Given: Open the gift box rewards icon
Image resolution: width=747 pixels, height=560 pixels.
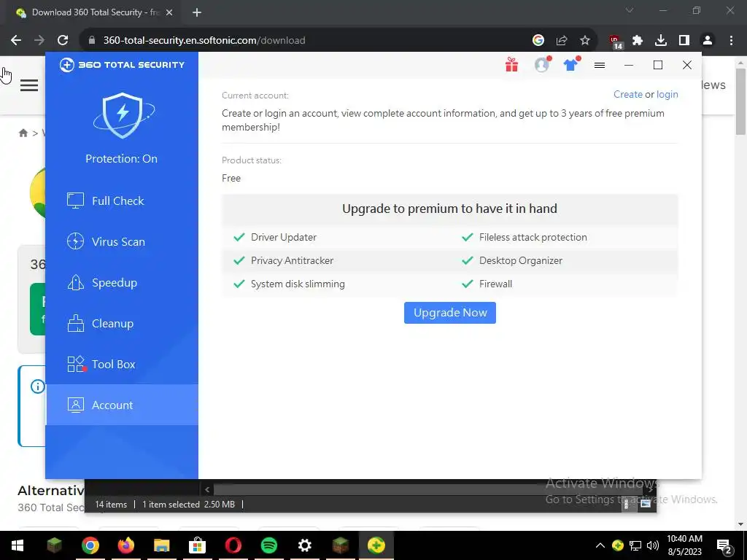Looking at the screenshot, I should click(x=511, y=65).
